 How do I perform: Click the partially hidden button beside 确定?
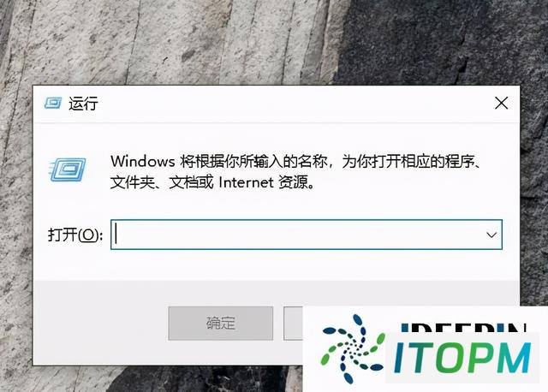[x=293, y=324]
